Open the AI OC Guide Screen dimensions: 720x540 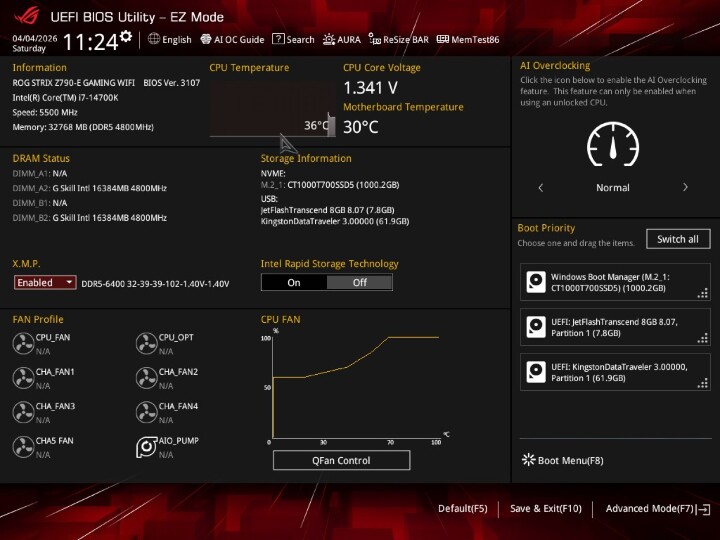[232, 39]
